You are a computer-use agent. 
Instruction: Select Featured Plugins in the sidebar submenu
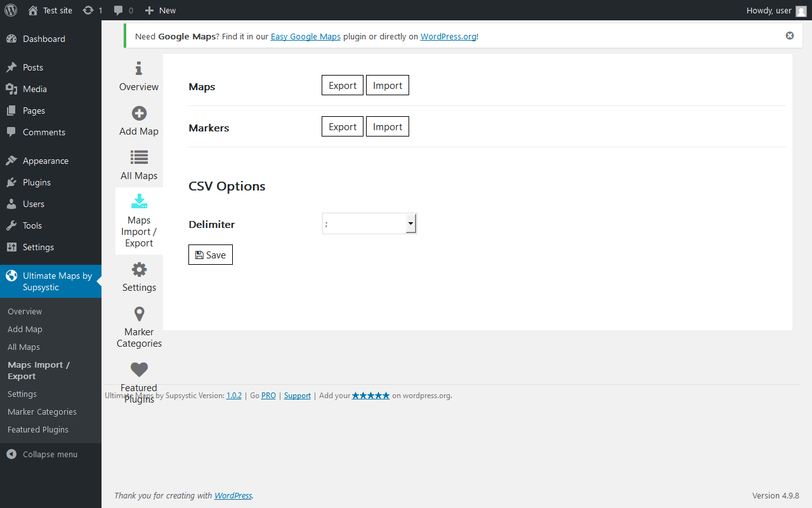[38, 429]
